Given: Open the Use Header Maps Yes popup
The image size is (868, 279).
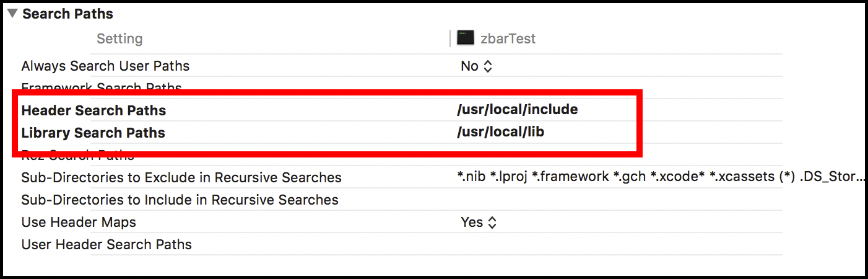Looking at the screenshot, I should pos(479,222).
